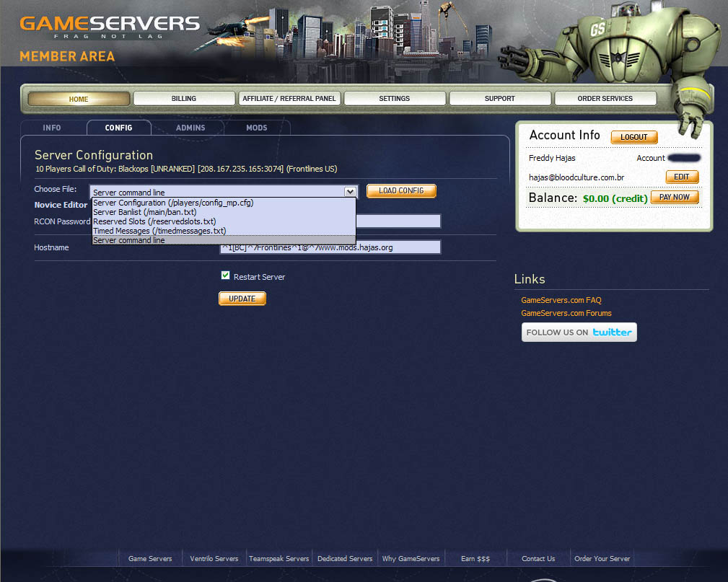Click the GameServers logo
The width and height of the screenshot is (728, 582).
110,27
